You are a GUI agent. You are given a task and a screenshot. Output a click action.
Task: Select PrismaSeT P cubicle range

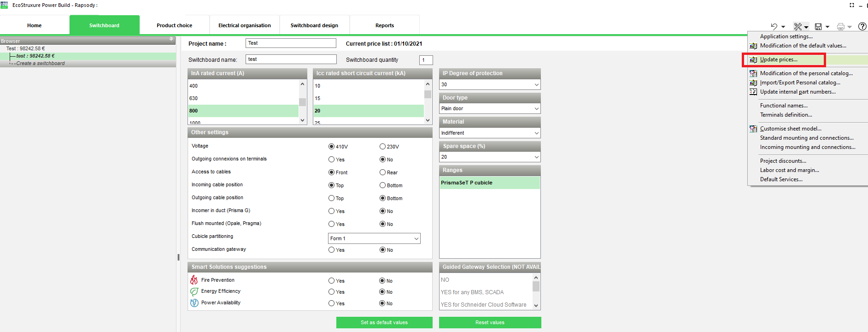[x=490, y=183]
